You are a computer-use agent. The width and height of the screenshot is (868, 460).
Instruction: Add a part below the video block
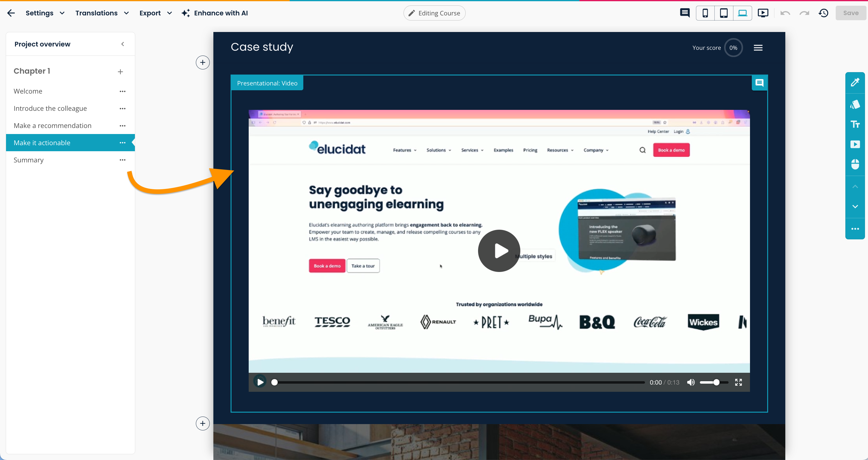(x=203, y=423)
